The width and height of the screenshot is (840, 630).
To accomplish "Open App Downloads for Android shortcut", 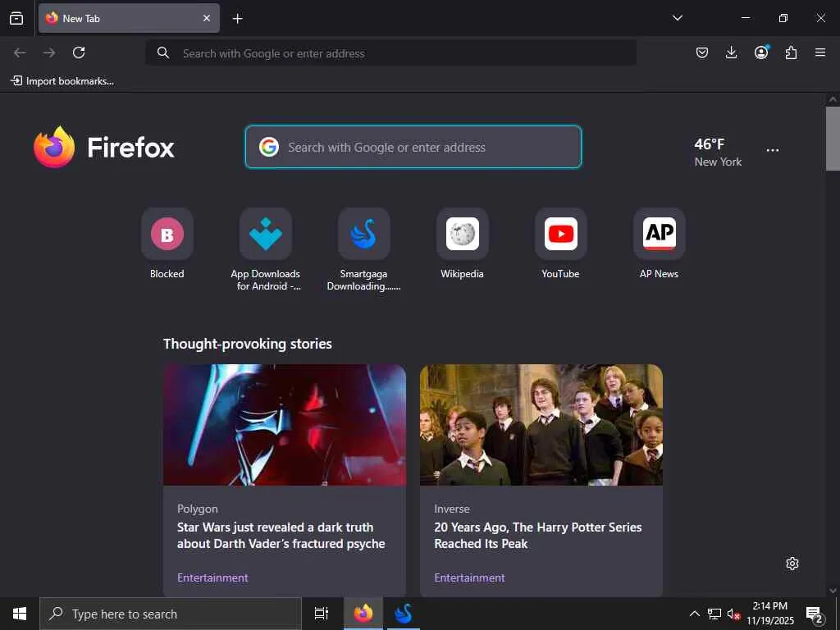I will 266,249.
